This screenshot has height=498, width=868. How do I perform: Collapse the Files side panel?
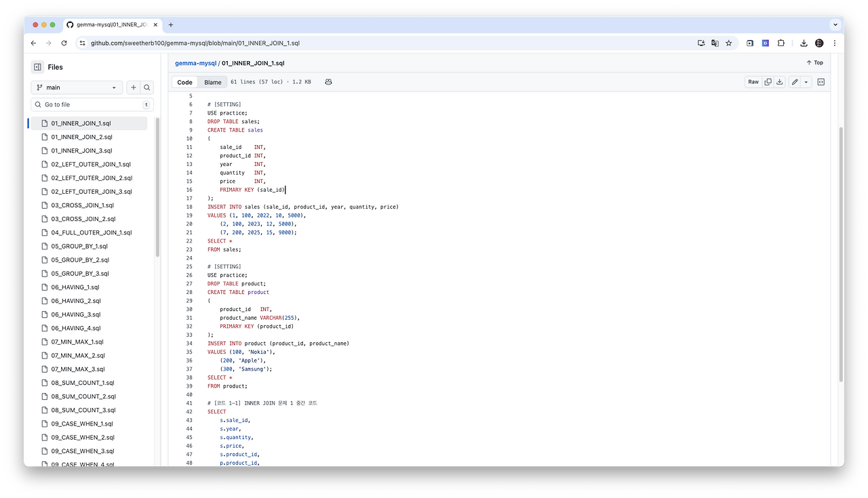pyautogui.click(x=37, y=67)
